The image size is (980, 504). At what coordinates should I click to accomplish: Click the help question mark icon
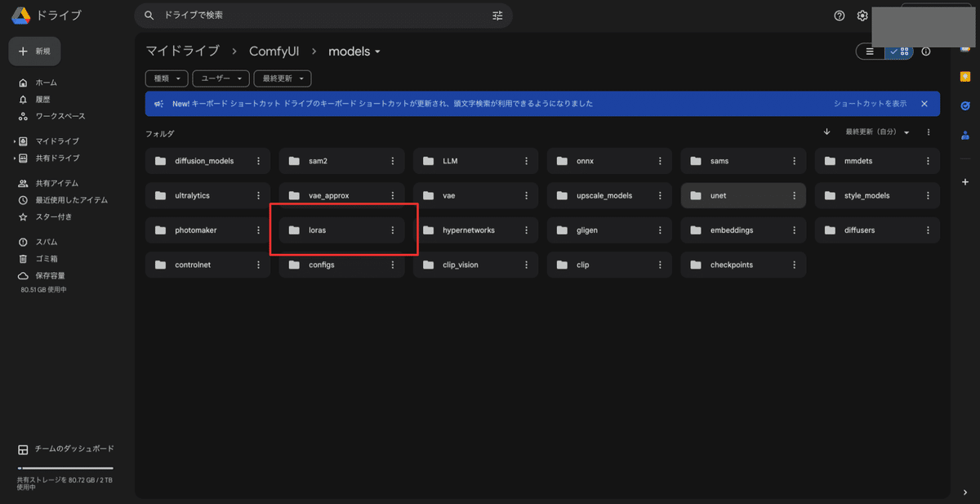pos(839,16)
